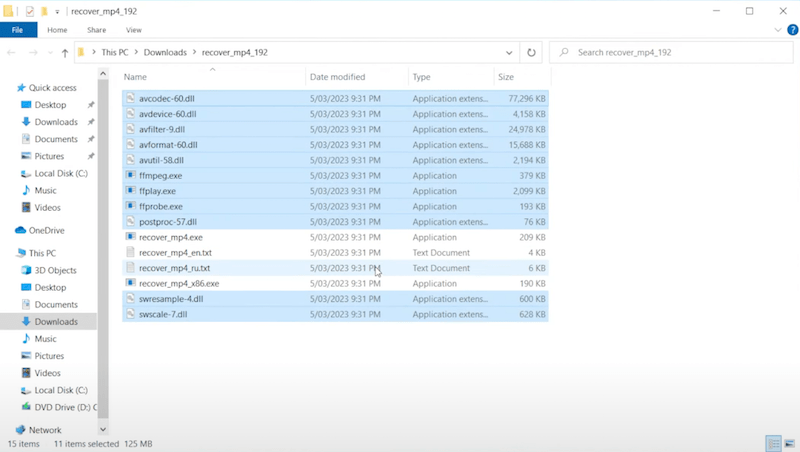Click the search magnifier icon
The image size is (800, 452).
coord(564,52)
